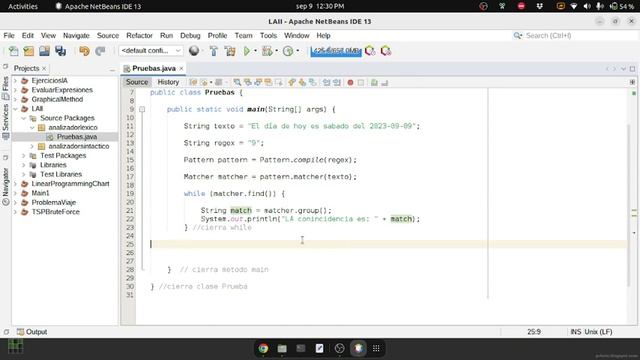This screenshot has width=640, height=360.
Task: Open the Profile menu
Action: (x=217, y=36)
